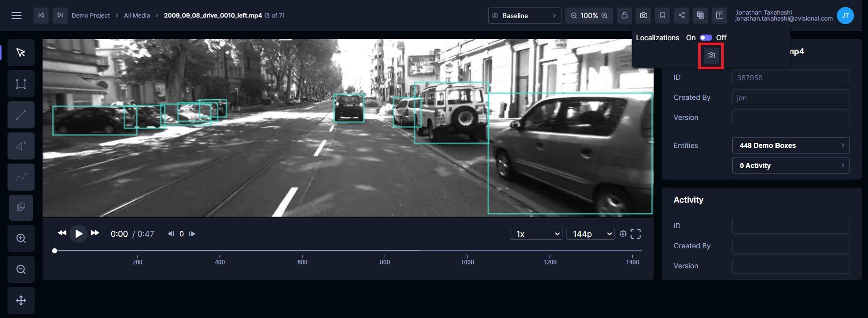The image size is (868, 318).
Task: Select the line drawing tool
Action: [x=21, y=115]
